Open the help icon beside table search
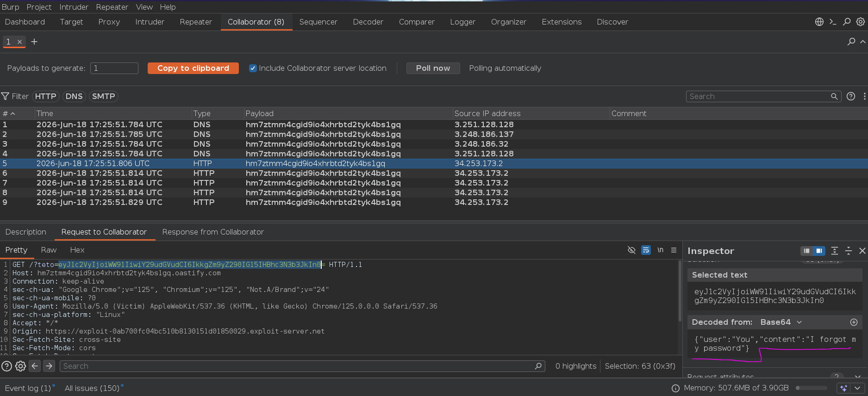This screenshot has width=868, height=396. (851, 96)
